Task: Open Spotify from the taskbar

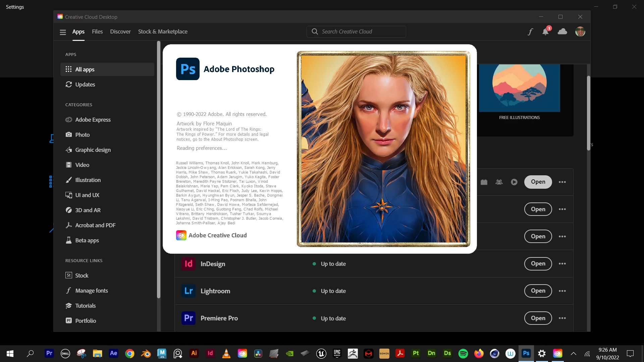Action: pyautogui.click(x=463, y=353)
